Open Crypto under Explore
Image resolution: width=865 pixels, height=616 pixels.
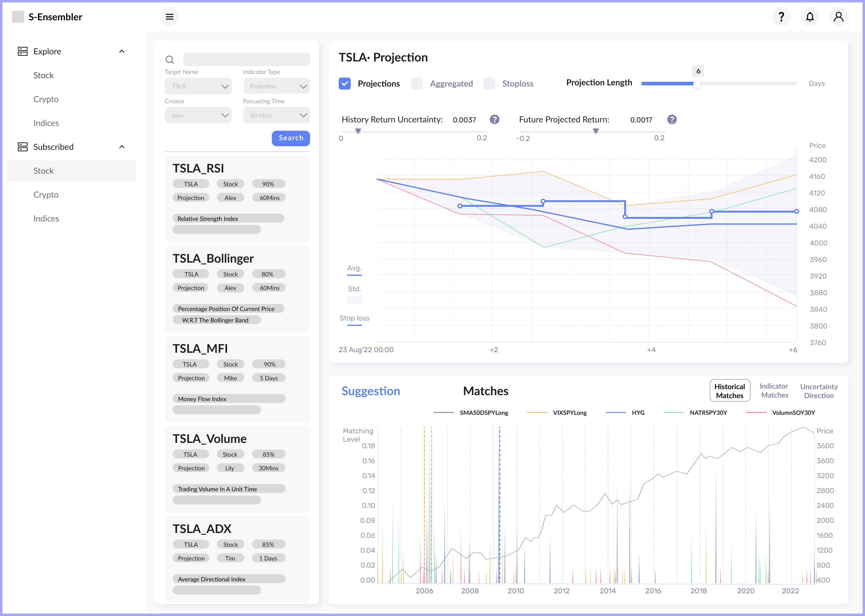coord(46,99)
